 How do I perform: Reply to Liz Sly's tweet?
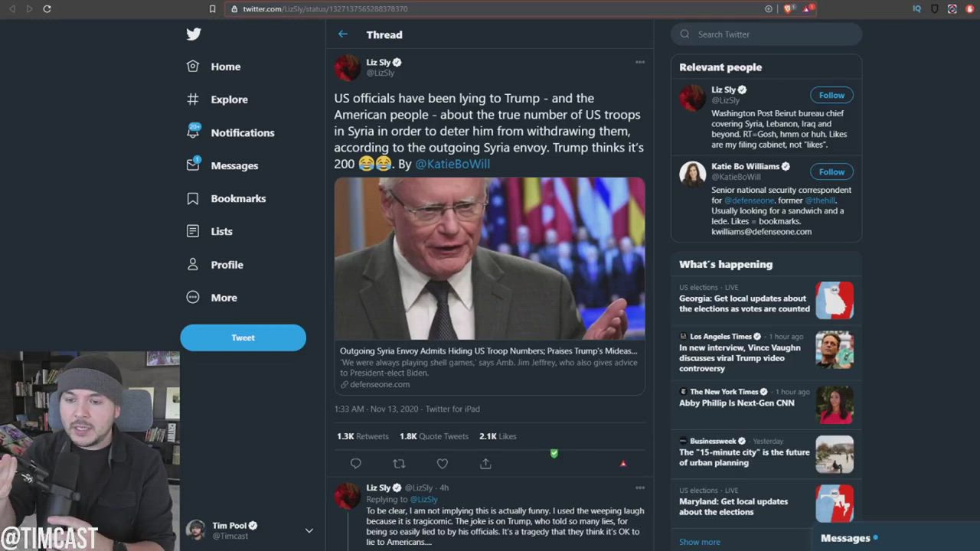(355, 464)
